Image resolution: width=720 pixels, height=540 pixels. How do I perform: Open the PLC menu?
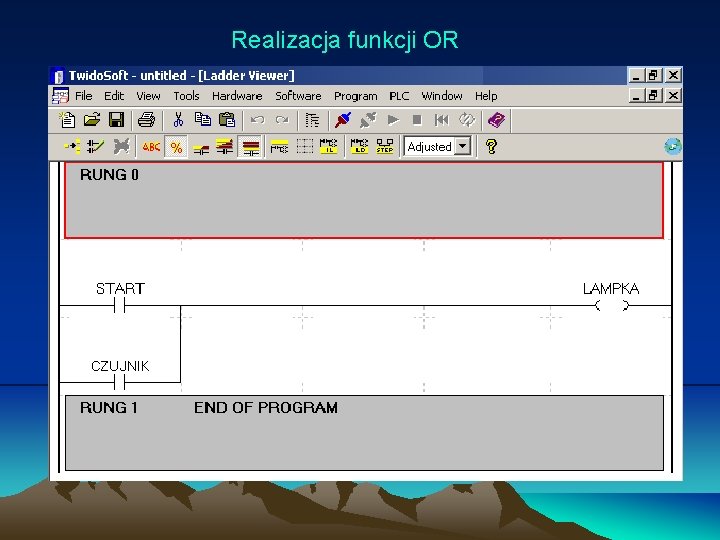[x=399, y=96]
